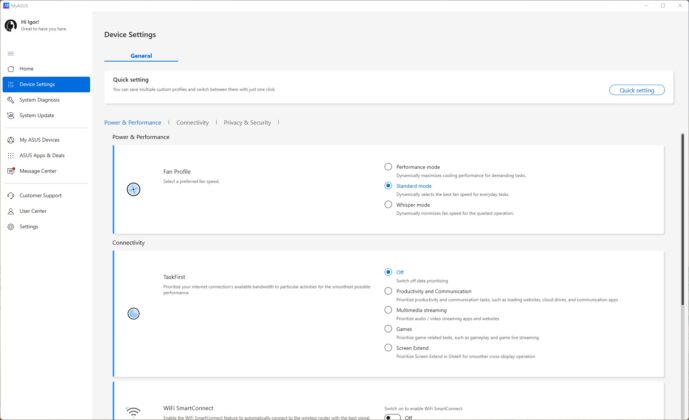Open ASUS Apps & Deals page

46,156
